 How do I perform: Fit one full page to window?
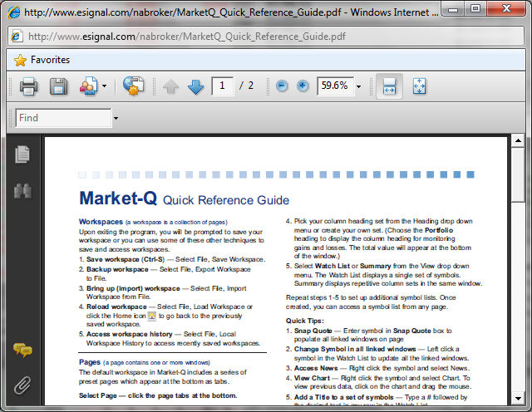coord(419,86)
